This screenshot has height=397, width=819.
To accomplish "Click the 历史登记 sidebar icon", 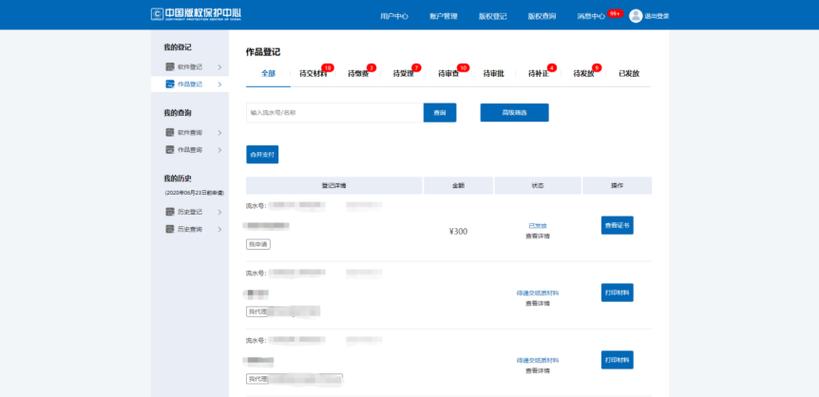I will tap(169, 212).
